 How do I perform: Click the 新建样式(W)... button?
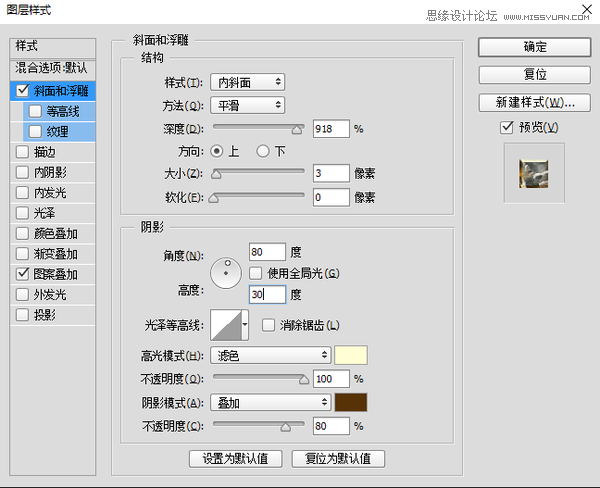(x=535, y=102)
